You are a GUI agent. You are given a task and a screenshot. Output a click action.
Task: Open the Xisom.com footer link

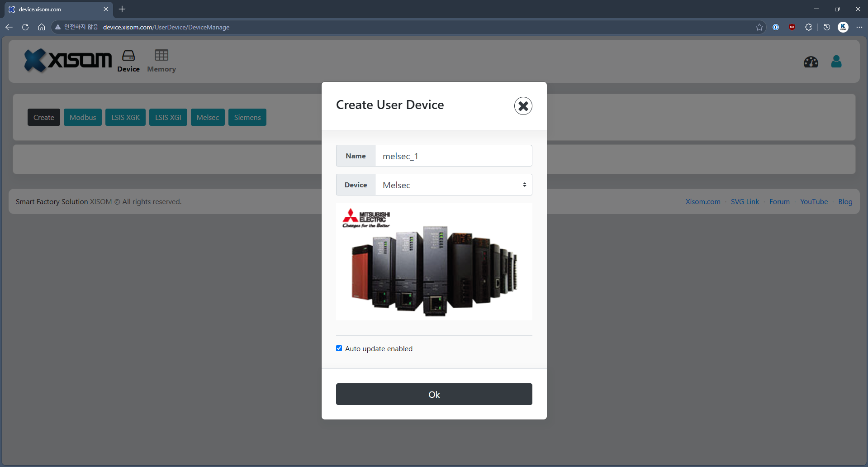click(702, 202)
